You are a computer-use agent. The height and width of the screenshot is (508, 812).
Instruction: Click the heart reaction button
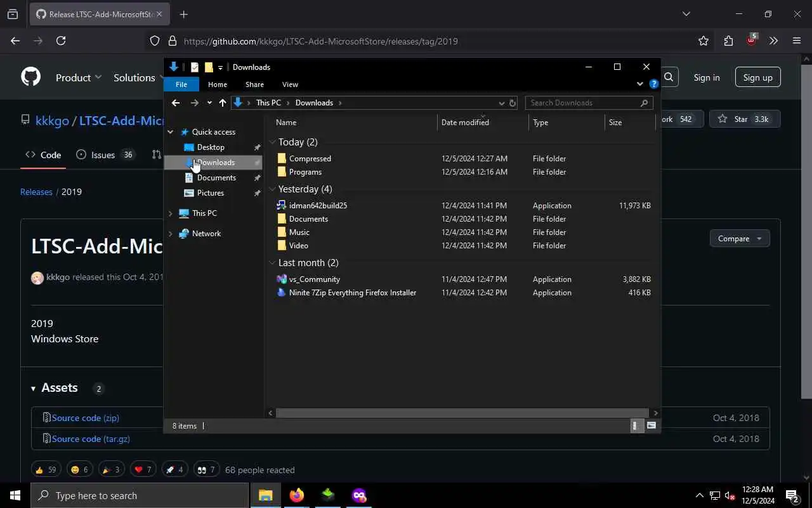(x=143, y=470)
